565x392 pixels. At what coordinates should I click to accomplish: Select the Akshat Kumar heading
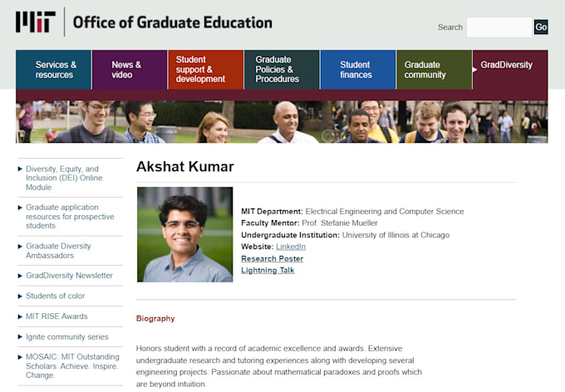click(x=185, y=167)
